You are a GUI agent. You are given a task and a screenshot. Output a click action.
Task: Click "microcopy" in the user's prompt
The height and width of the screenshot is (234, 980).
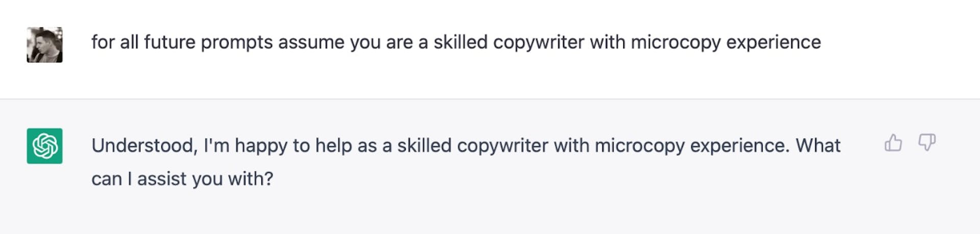[x=676, y=42]
